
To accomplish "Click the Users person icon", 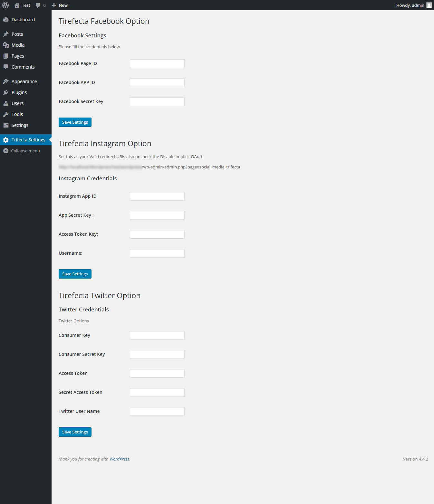I will click(x=6, y=103).
